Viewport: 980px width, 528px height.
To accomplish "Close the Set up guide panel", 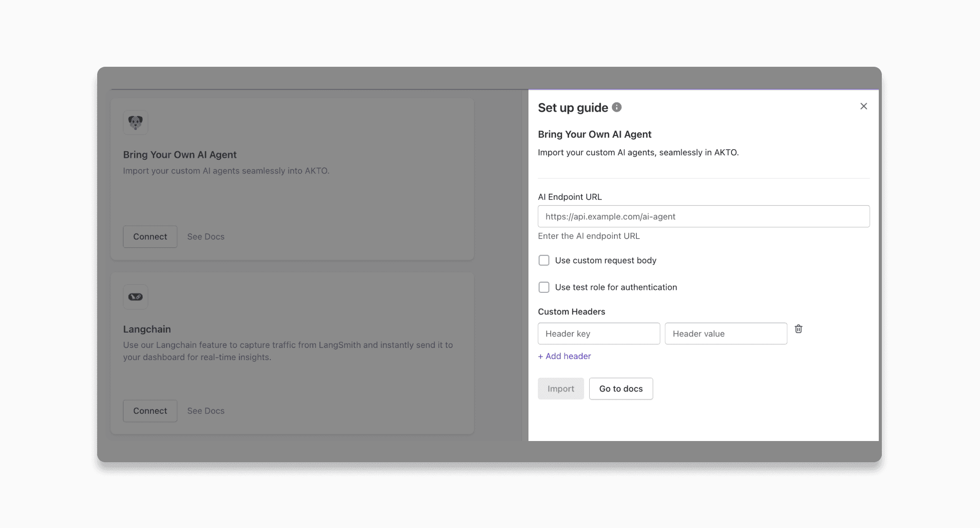I will point(864,106).
